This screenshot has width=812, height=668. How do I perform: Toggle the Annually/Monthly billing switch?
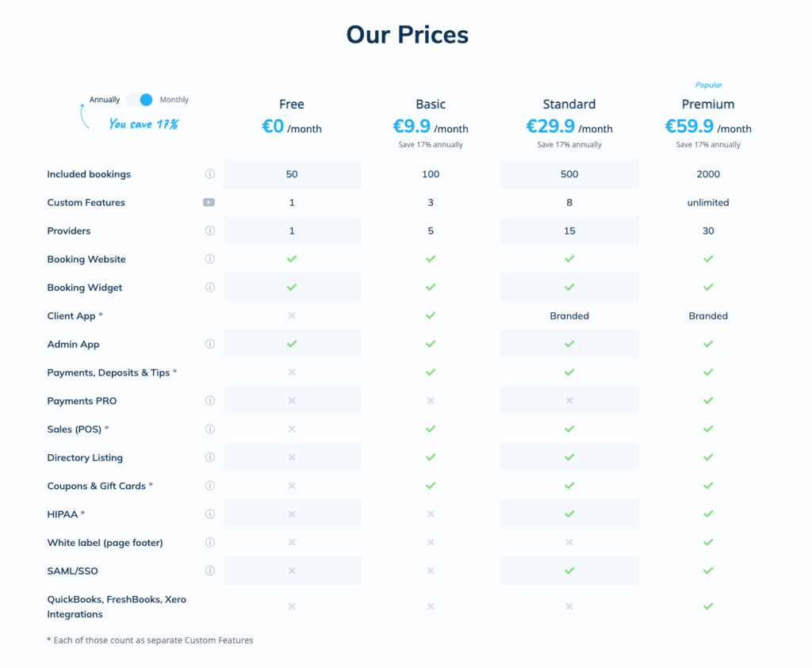(140, 100)
